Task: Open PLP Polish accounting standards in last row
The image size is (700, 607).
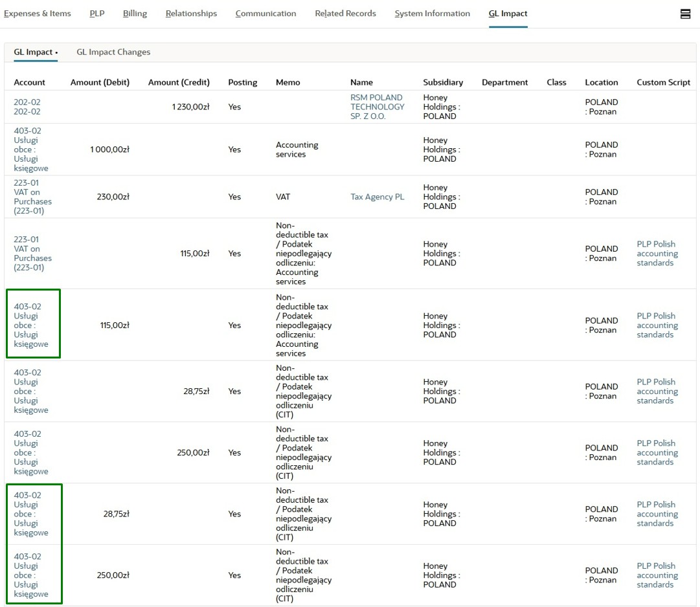Action: tap(657, 575)
